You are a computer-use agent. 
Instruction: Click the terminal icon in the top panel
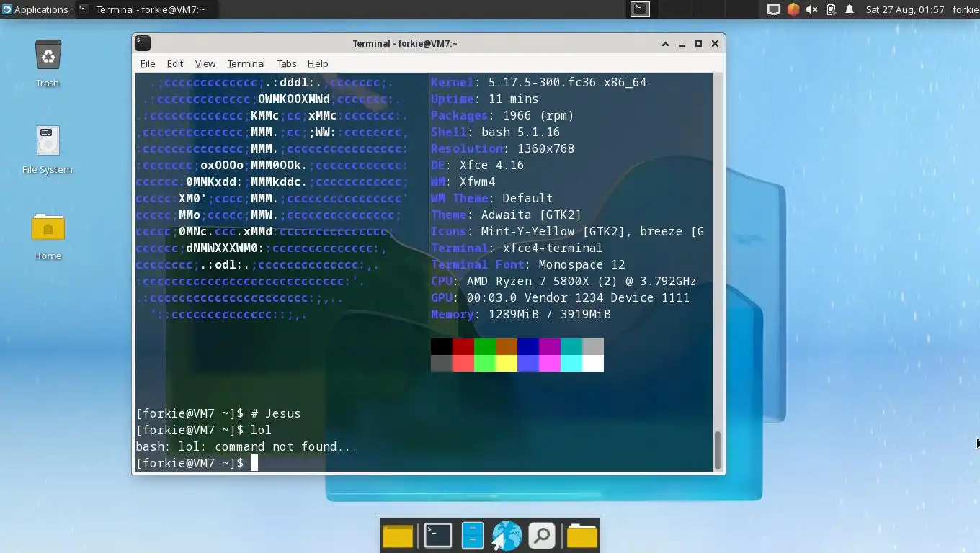(x=640, y=9)
